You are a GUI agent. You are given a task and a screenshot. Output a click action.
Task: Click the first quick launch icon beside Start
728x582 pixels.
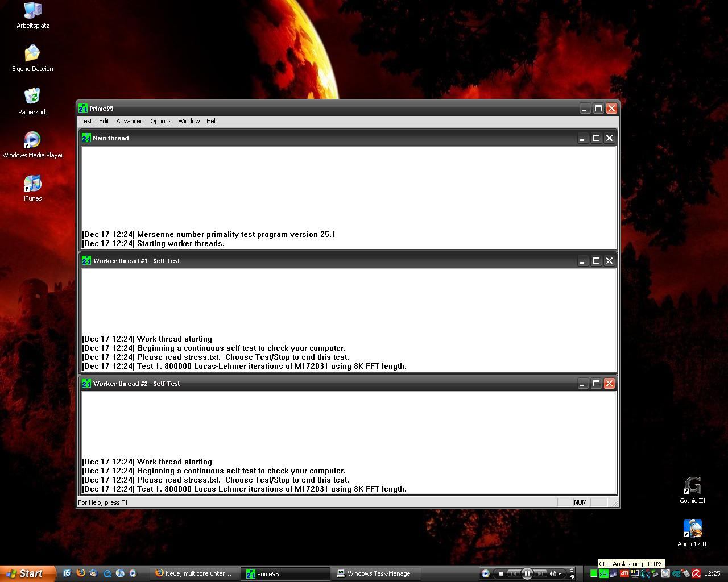[67, 573]
